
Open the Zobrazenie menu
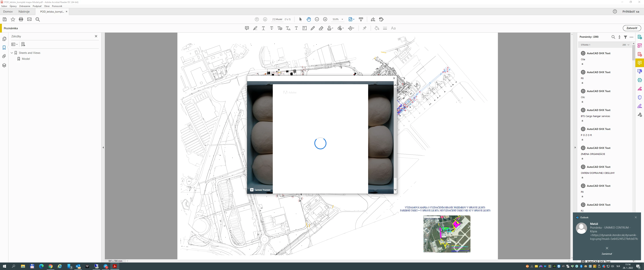click(x=25, y=6)
